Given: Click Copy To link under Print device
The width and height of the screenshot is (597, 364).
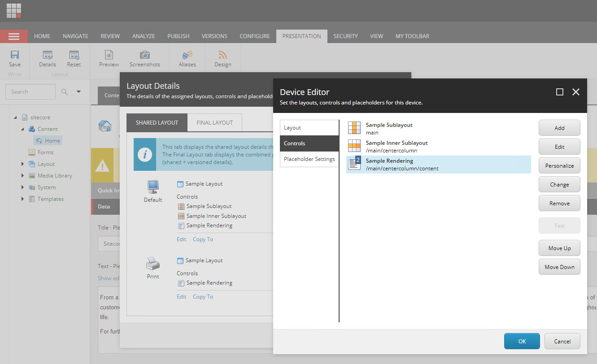Looking at the screenshot, I should click(x=203, y=297).
